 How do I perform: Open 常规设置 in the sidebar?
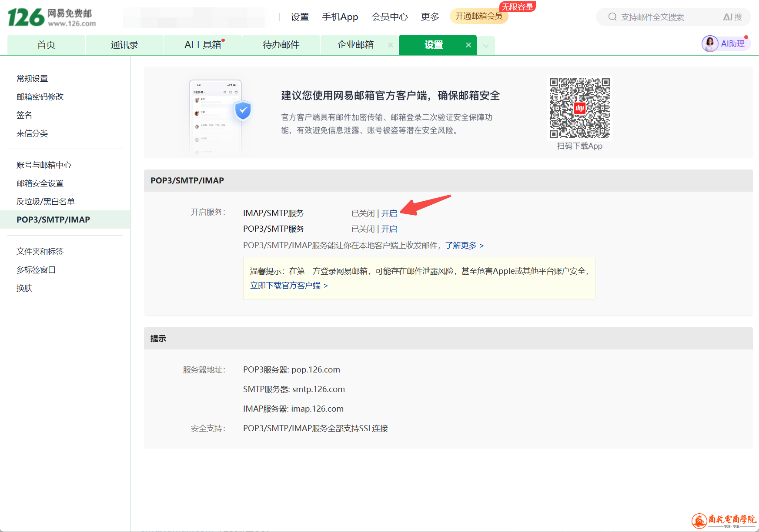coord(32,79)
